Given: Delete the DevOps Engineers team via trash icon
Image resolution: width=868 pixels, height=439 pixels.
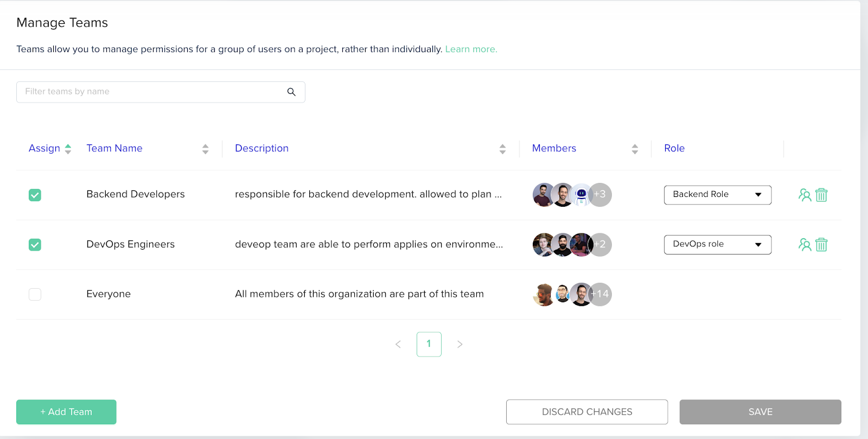Looking at the screenshot, I should [821, 245].
